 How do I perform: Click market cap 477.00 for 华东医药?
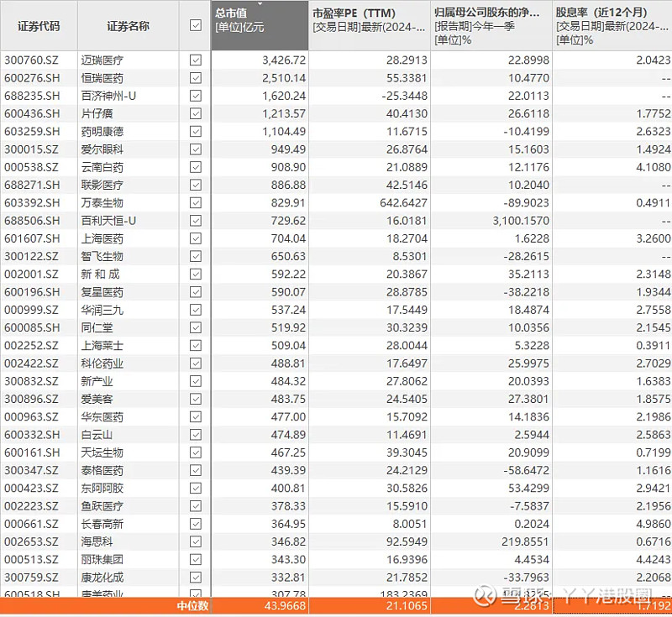[288, 417]
